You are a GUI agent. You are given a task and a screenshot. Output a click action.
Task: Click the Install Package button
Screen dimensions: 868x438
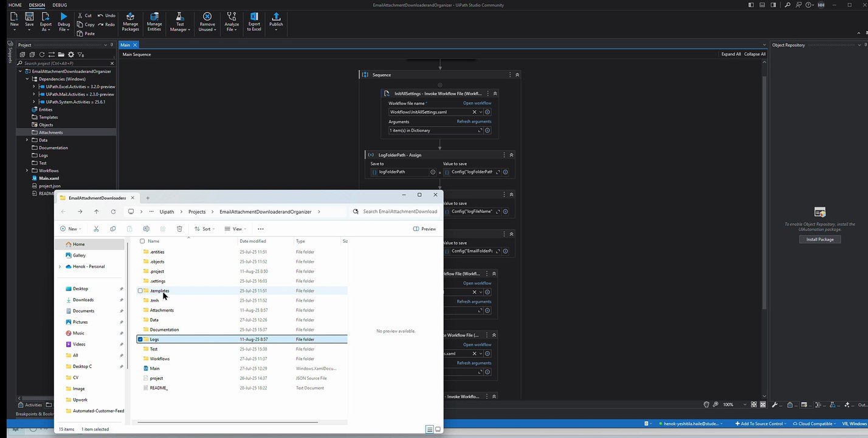tap(819, 239)
